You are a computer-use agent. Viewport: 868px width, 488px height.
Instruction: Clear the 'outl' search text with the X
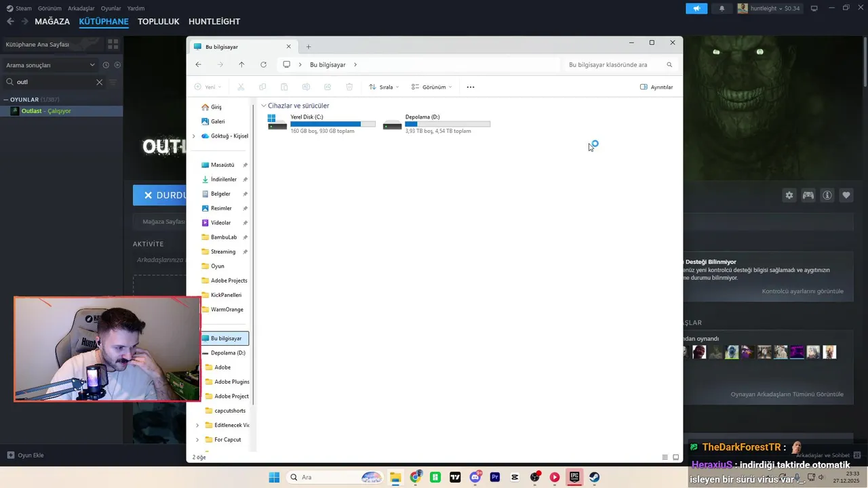(99, 82)
